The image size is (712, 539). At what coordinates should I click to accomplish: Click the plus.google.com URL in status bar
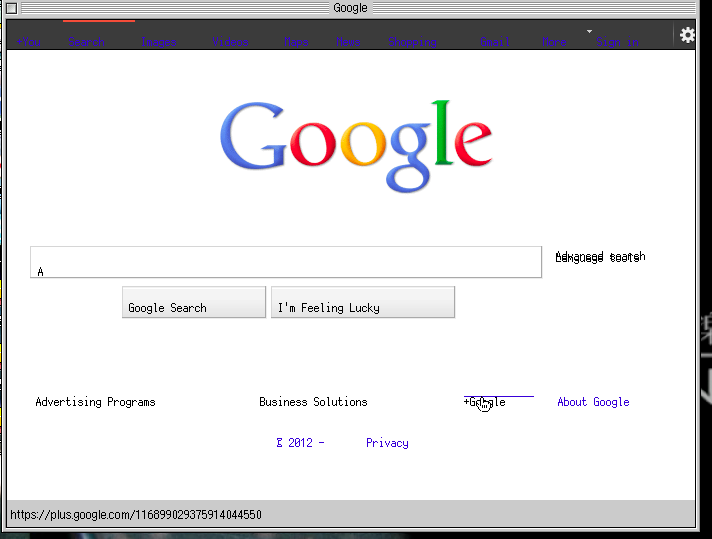coord(136,514)
